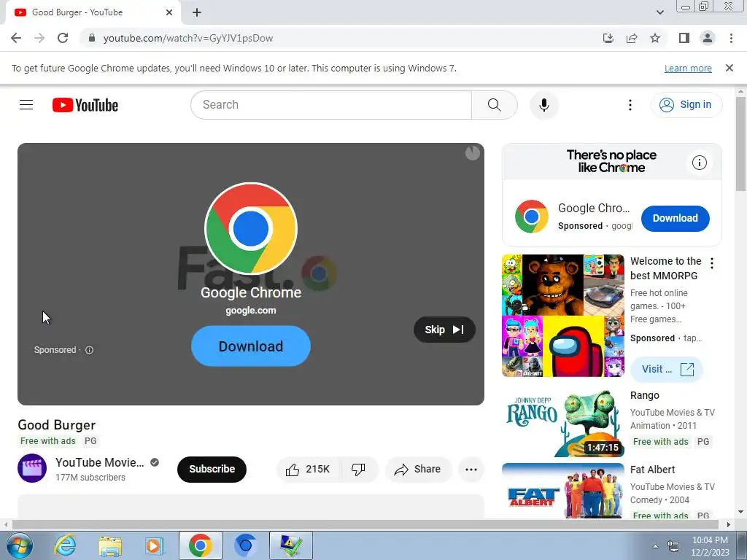Launch Internet Explorer from taskbar
Screen dimensions: 747x560
click(x=65, y=545)
